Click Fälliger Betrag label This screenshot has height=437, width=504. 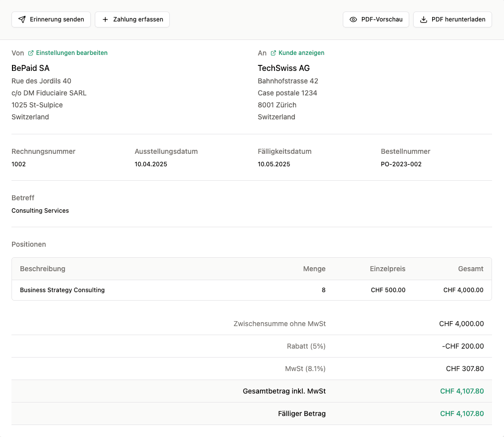click(302, 414)
